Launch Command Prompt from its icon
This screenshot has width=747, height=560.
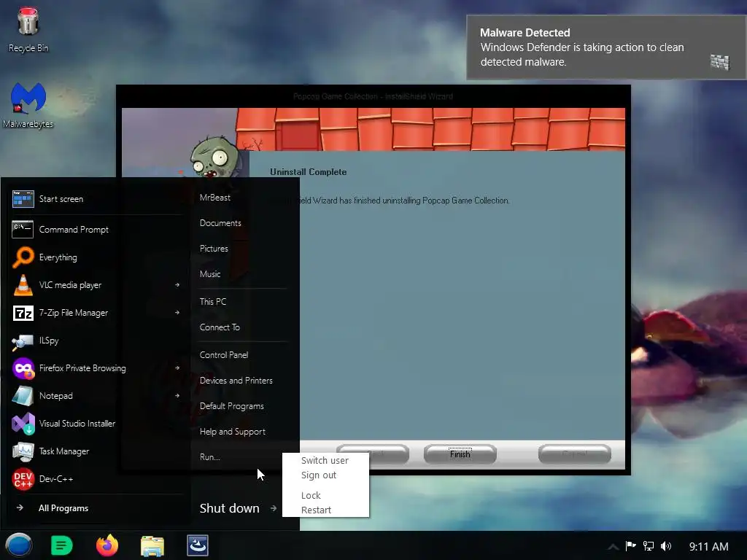(23, 230)
